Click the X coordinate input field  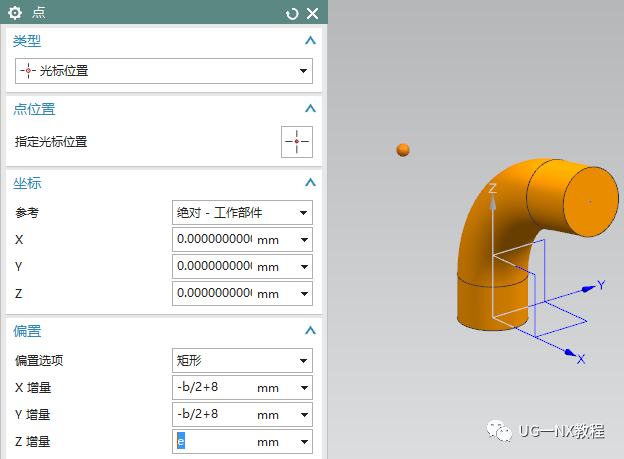click(x=214, y=239)
